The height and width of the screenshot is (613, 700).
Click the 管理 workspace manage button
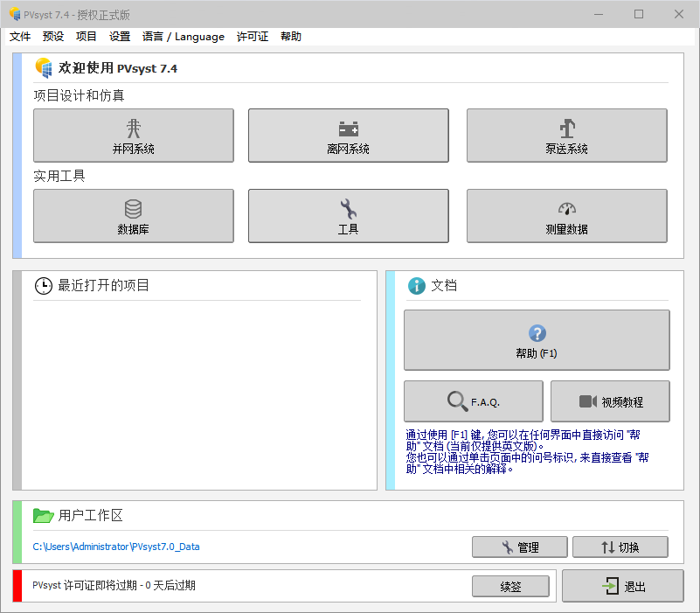click(520, 547)
